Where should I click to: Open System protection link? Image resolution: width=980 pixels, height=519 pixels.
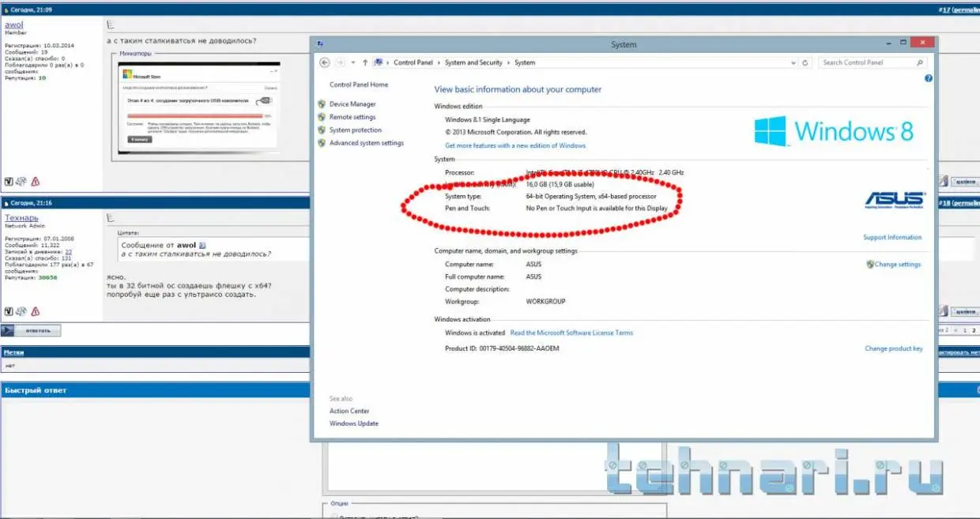point(356,130)
